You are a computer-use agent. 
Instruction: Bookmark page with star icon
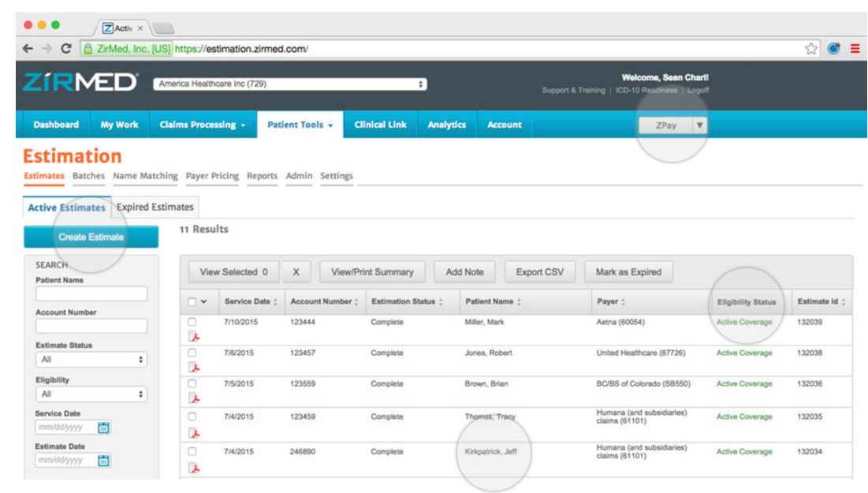coord(811,49)
